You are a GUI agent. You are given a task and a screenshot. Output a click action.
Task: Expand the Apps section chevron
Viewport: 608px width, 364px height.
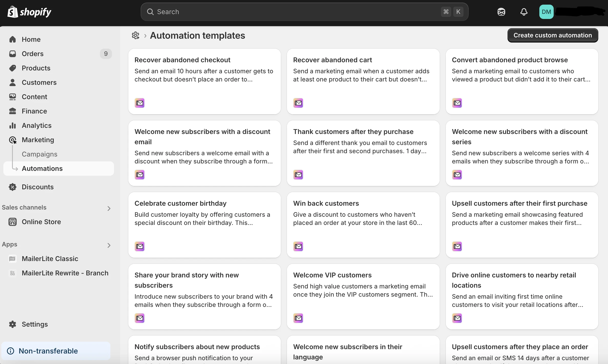109,245
